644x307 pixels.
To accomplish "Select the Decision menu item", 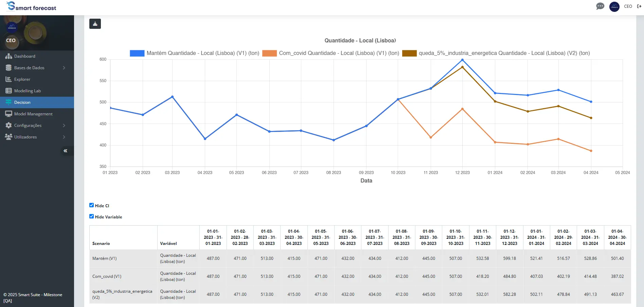I will click(22, 102).
